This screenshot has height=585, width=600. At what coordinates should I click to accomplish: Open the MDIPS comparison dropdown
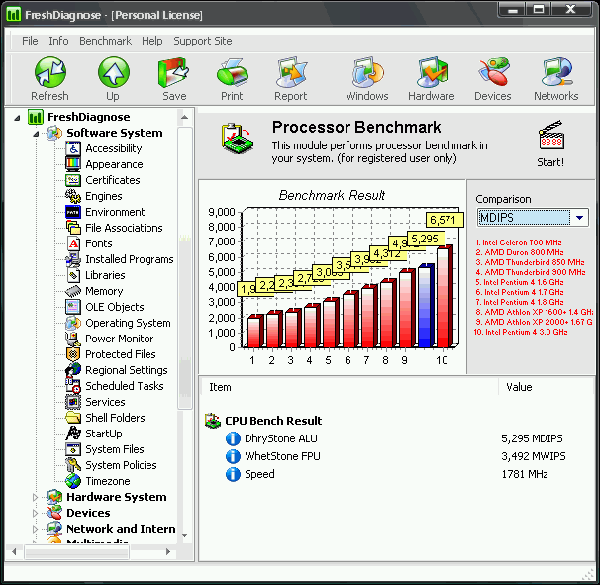click(579, 218)
